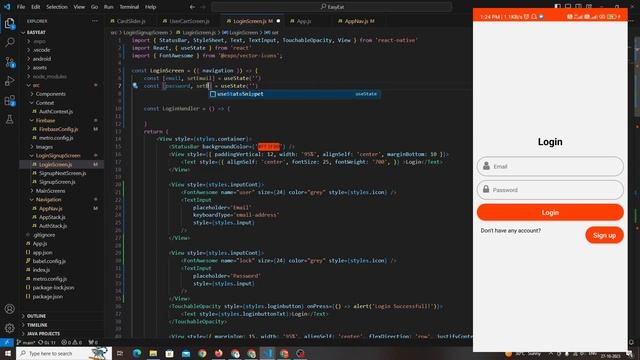
Task: Go back with the navigation arrow
Action: coord(192,7)
